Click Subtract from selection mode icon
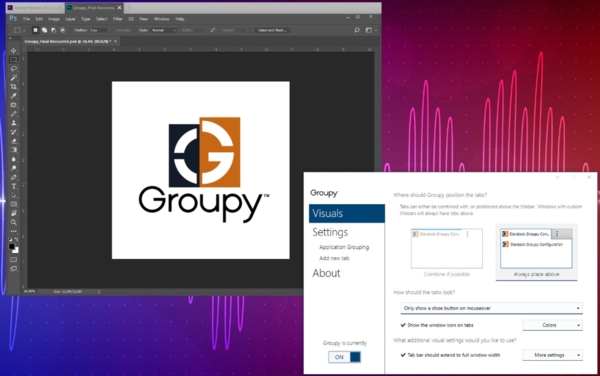600x376 pixels. coord(54,30)
